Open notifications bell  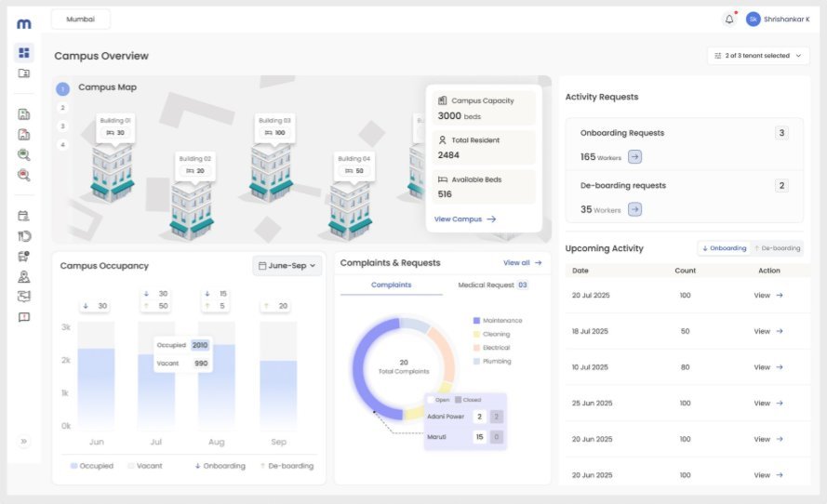tap(729, 20)
